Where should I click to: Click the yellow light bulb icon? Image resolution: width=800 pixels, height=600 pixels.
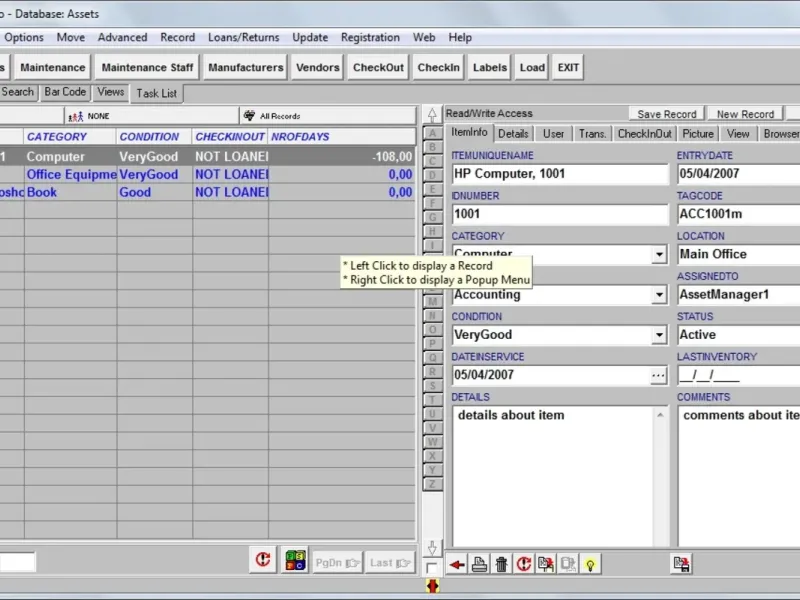[x=590, y=565]
